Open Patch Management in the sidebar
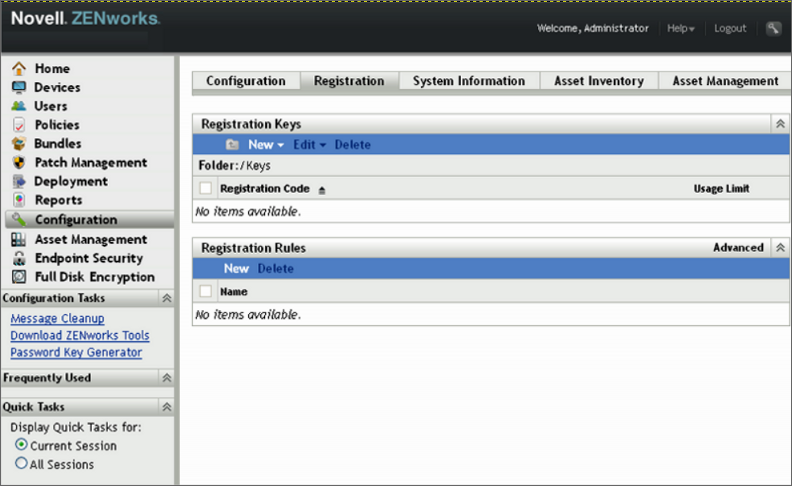The width and height of the screenshot is (792, 486). [91, 163]
